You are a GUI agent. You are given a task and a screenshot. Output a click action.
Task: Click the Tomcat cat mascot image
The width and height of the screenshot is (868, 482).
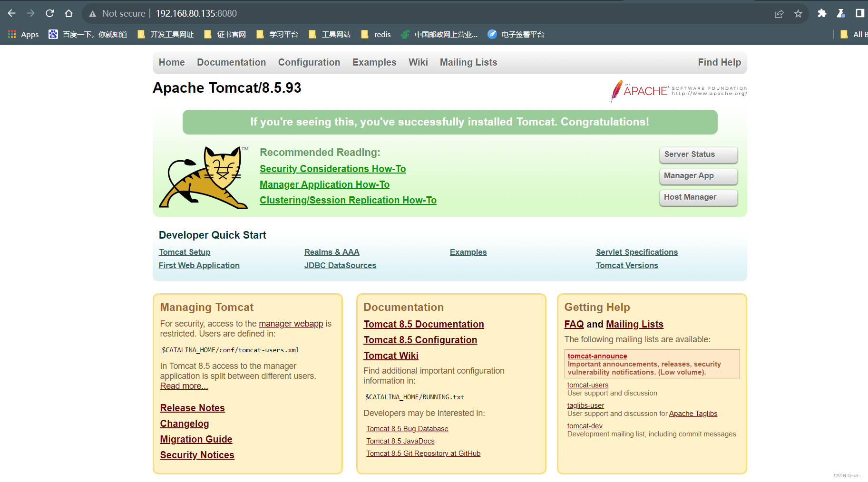[204, 177]
